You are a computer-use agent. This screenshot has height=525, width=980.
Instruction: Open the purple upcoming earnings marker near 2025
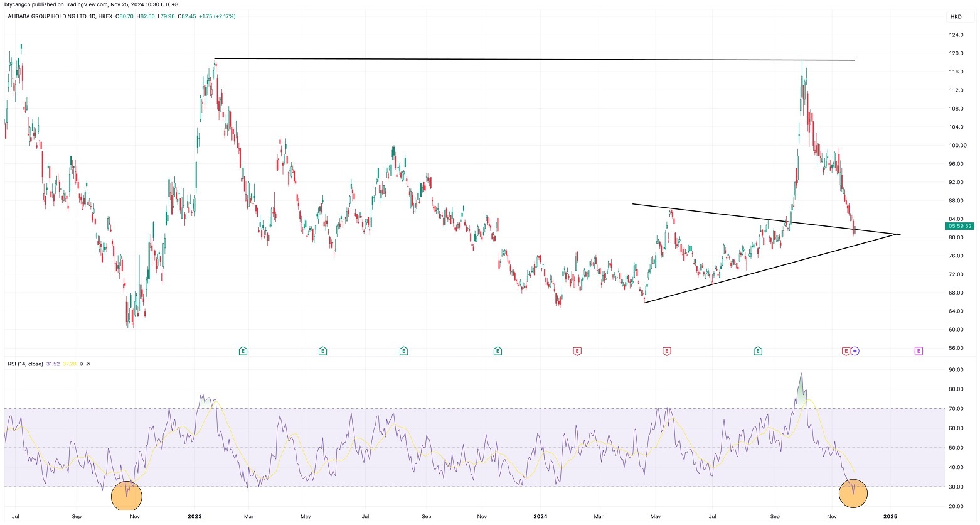tap(919, 351)
